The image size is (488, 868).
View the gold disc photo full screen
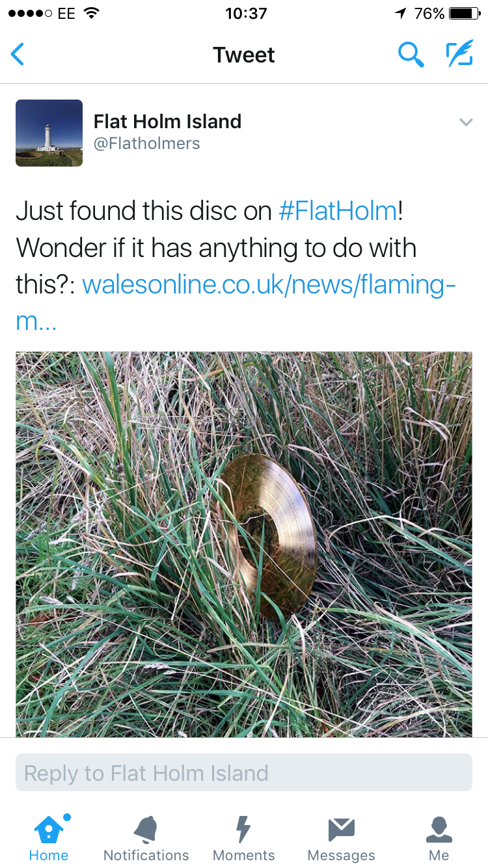(244, 545)
